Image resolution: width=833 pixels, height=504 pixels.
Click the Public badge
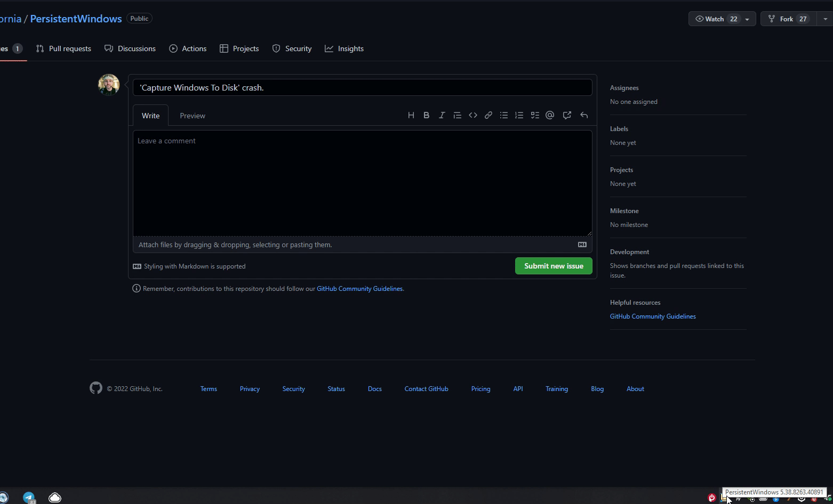pos(139,19)
